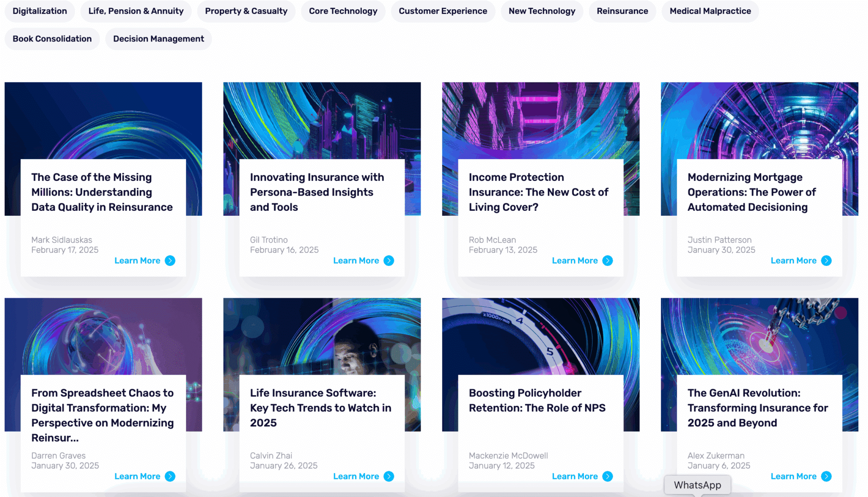Viewport: 868px width, 497px height.
Task: Open Income Protection Insurance article title
Action: click(538, 192)
